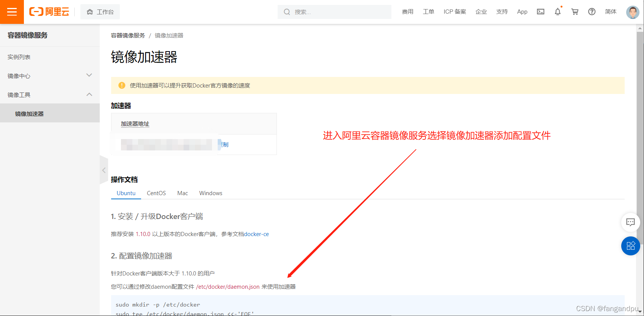The height and width of the screenshot is (316, 644).
Task: Switch to the Mac tab
Action: point(182,193)
